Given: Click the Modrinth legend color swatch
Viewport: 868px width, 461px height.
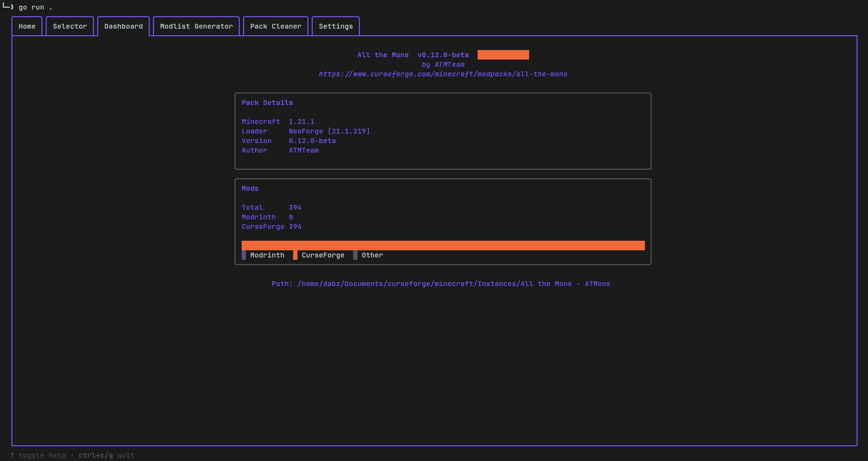Looking at the screenshot, I should (x=244, y=255).
